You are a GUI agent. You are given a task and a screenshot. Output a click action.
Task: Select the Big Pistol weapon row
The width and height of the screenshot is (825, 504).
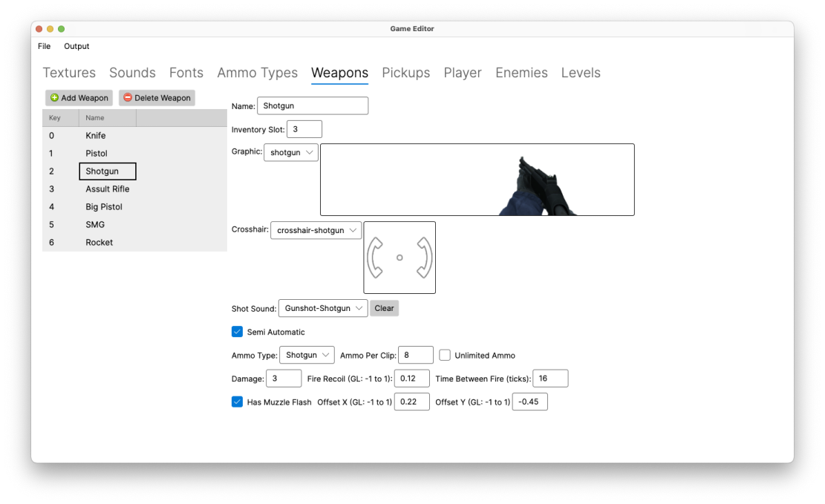[x=134, y=207]
